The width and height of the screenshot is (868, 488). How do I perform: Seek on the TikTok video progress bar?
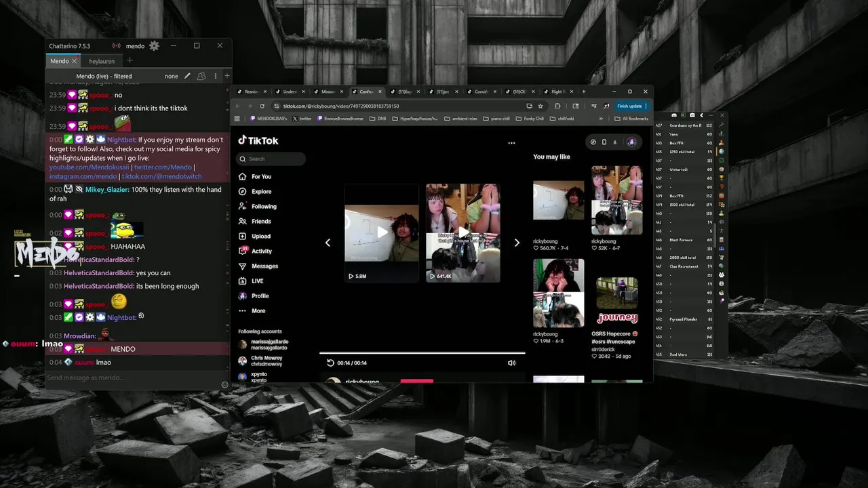tap(422, 353)
